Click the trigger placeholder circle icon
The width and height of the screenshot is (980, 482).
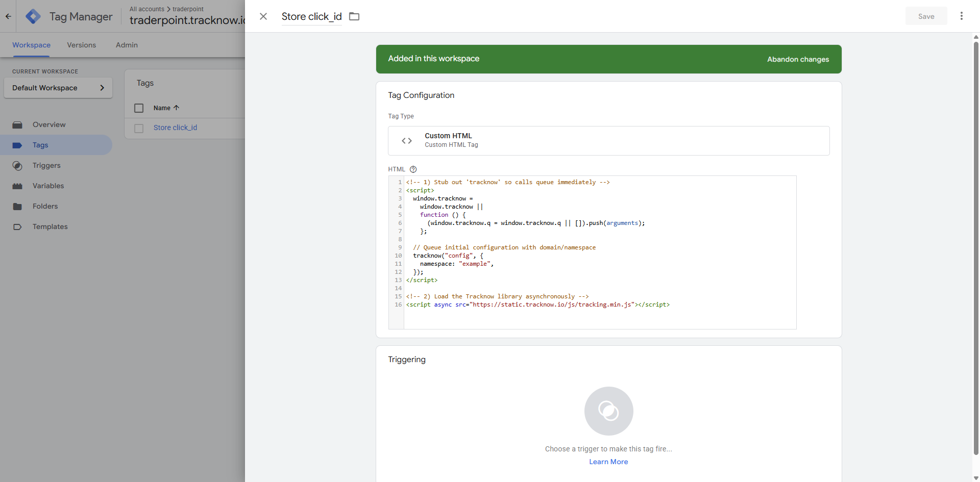(608, 411)
